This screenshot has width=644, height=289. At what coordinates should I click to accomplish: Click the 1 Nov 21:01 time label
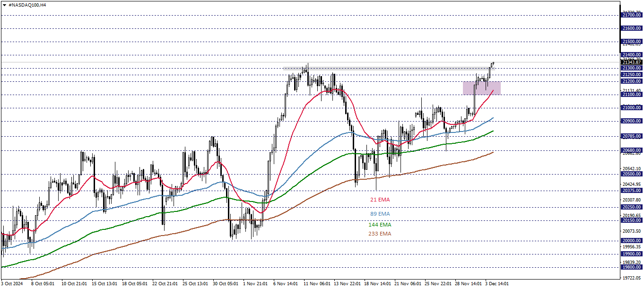click(254, 284)
